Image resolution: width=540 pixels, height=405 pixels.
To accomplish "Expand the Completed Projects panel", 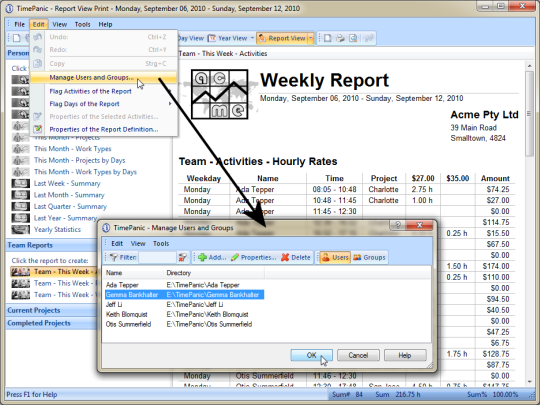I will point(52,323).
